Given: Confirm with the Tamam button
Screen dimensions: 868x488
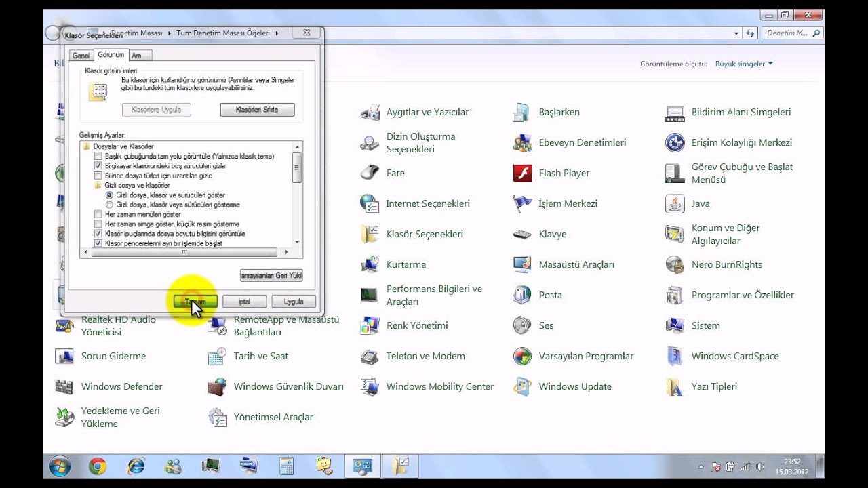Looking at the screenshot, I should click(195, 302).
